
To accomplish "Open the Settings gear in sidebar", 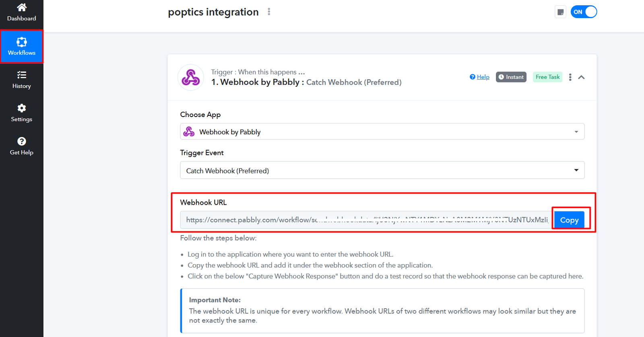I will (22, 113).
